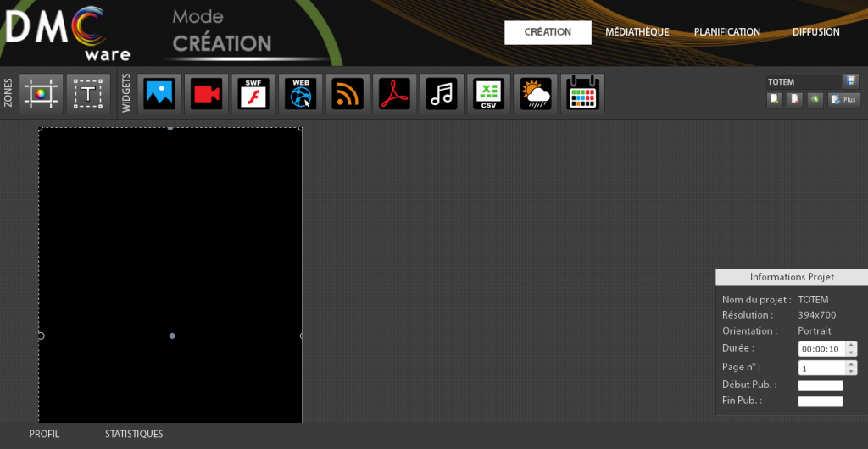The height and width of the screenshot is (449, 868).
Task: Add the music note audio widget
Action: [442, 93]
